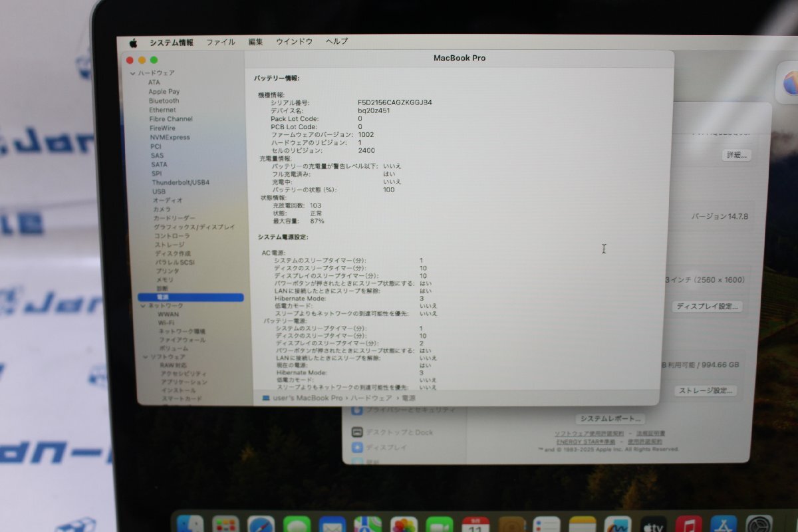Select NVMExpress in the sidebar
The image size is (798, 532).
pyautogui.click(x=170, y=138)
